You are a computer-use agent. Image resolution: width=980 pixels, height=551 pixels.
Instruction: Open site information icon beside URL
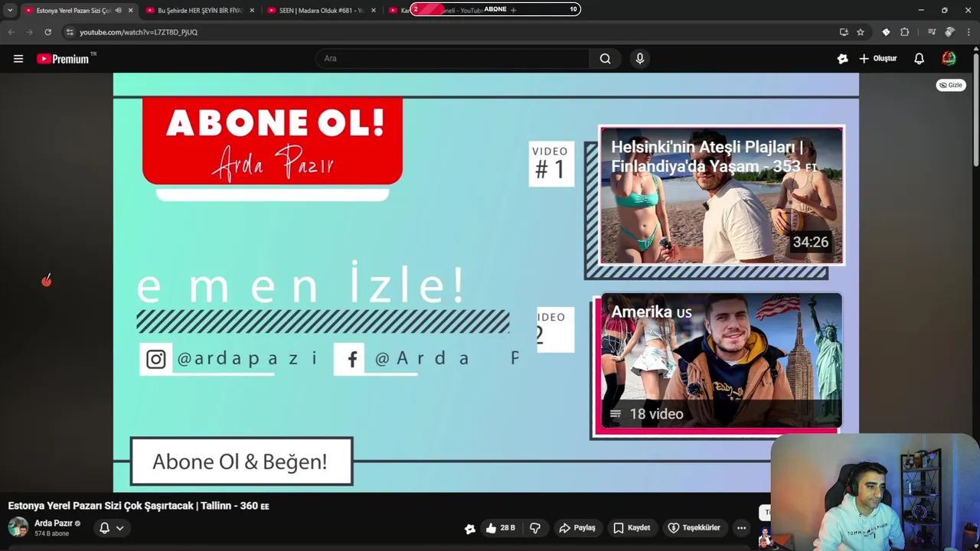pyautogui.click(x=69, y=32)
